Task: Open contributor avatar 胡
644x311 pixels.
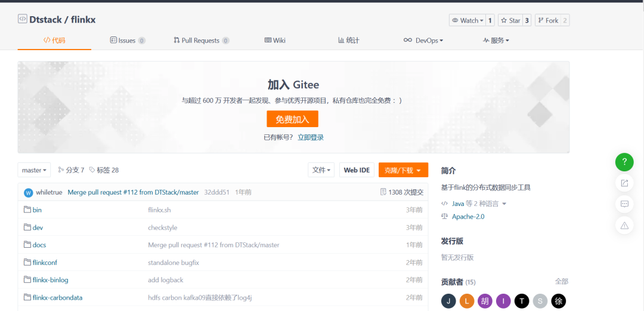Action: 485,301
